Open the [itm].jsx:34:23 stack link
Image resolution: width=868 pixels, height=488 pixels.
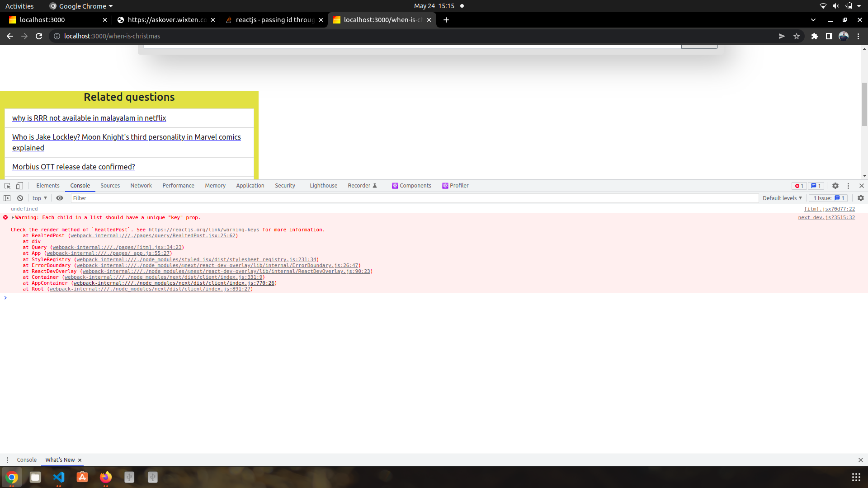coord(117,248)
